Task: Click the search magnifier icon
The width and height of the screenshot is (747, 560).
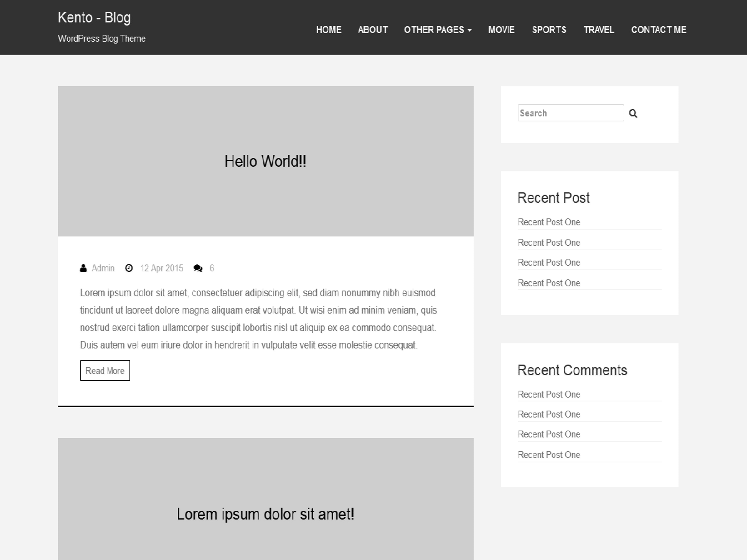Action: click(x=632, y=113)
